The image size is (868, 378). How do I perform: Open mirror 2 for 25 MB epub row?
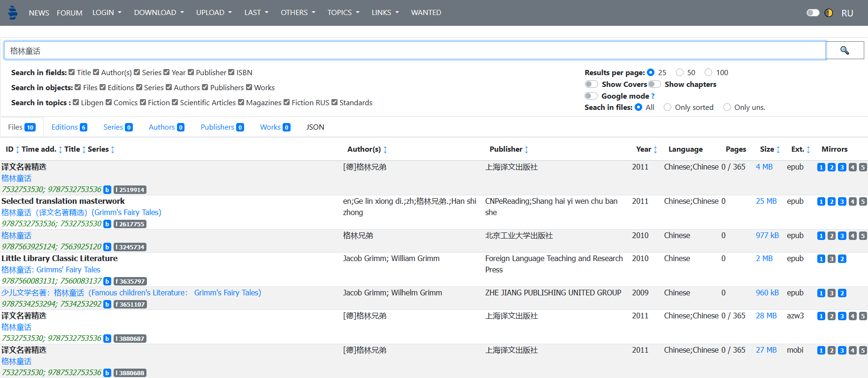pos(831,201)
